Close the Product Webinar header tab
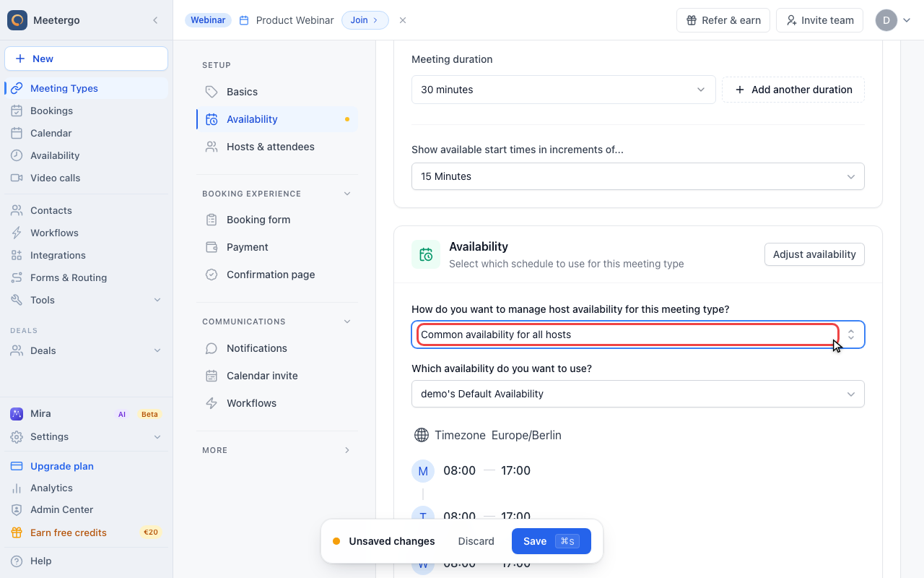Image resolution: width=924 pixels, height=578 pixels. tap(403, 20)
